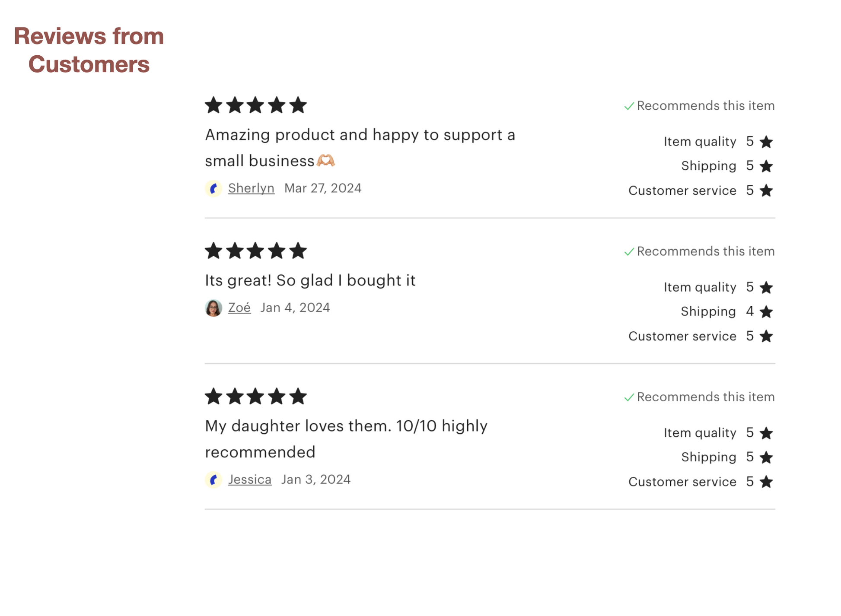
Task: Click Sherlyn's default avatar icon
Action: (x=213, y=188)
